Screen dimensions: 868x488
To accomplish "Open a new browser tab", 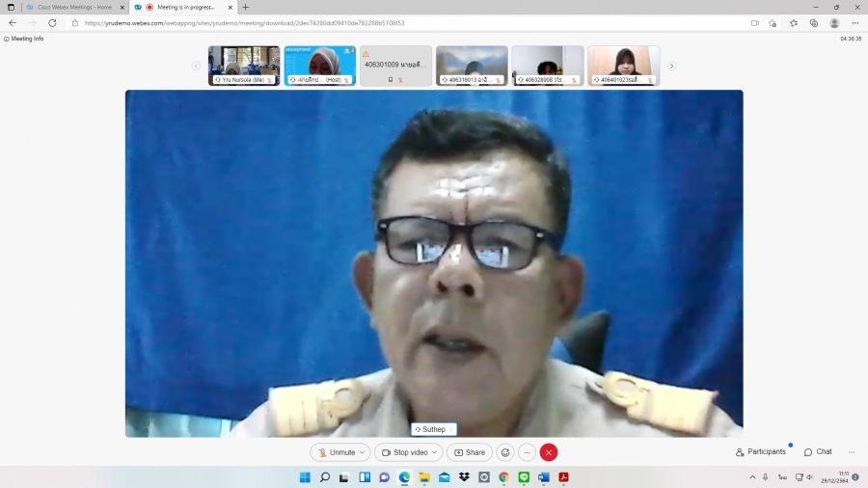I will click(245, 7).
